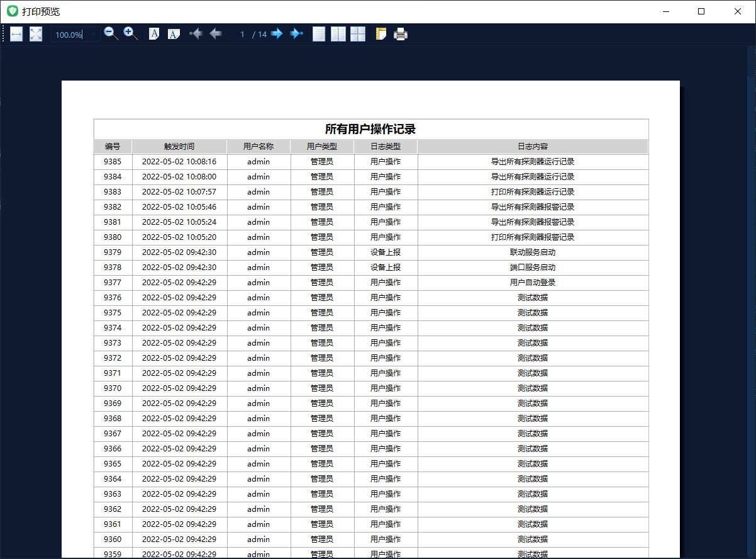Switch to two-page side-by-side view

338,34
